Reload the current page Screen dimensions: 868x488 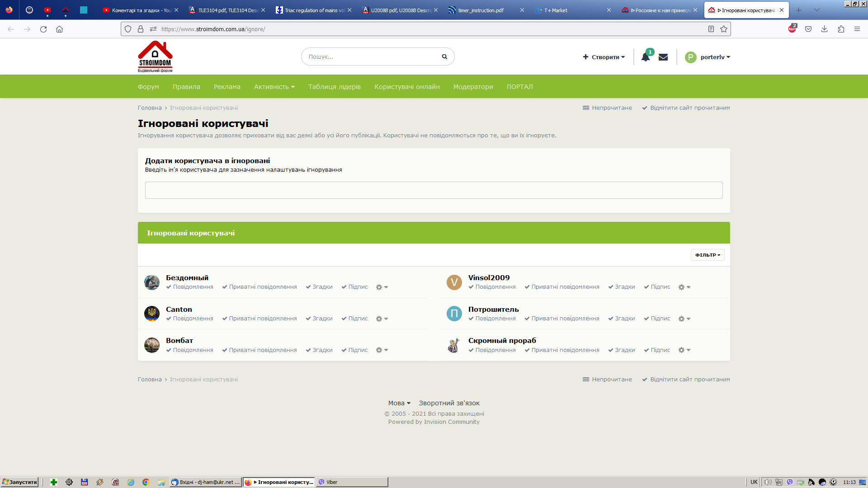tap(43, 29)
